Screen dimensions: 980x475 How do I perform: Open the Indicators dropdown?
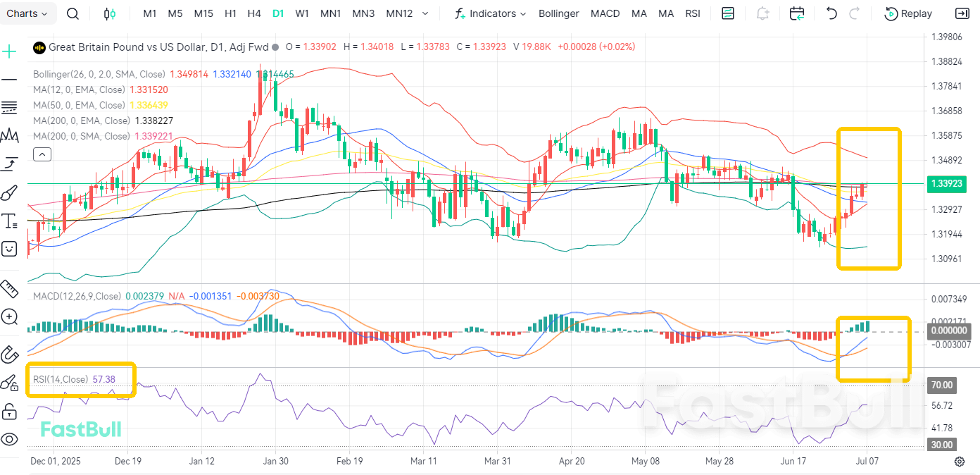[x=491, y=13]
